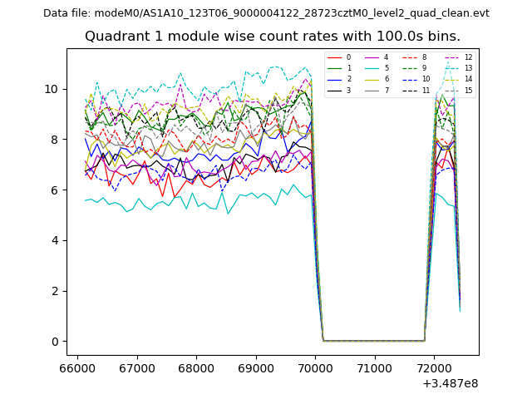This screenshot has width=532, height=399.
Task: Toggle legend entry 9 green dashed line
Action: (409, 68)
